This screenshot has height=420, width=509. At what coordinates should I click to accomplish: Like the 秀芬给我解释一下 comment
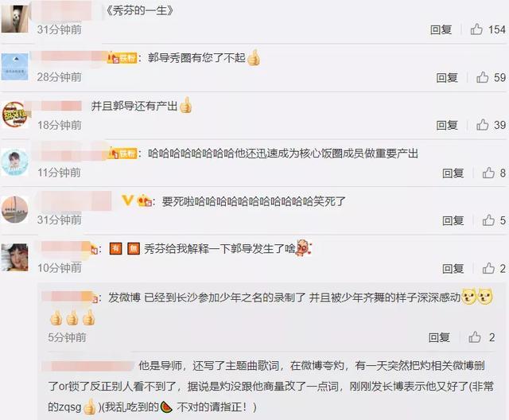point(488,268)
